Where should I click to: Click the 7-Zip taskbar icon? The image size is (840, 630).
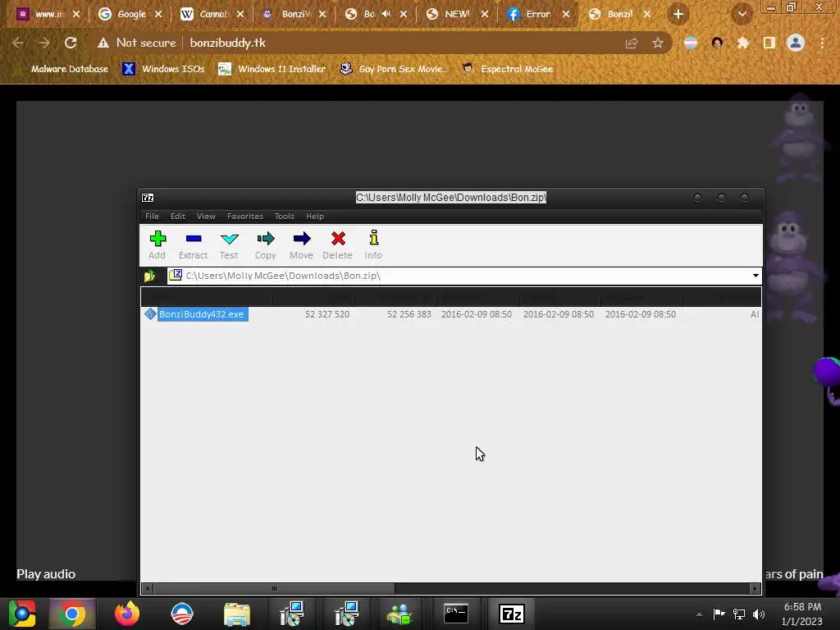pos(512,614)
